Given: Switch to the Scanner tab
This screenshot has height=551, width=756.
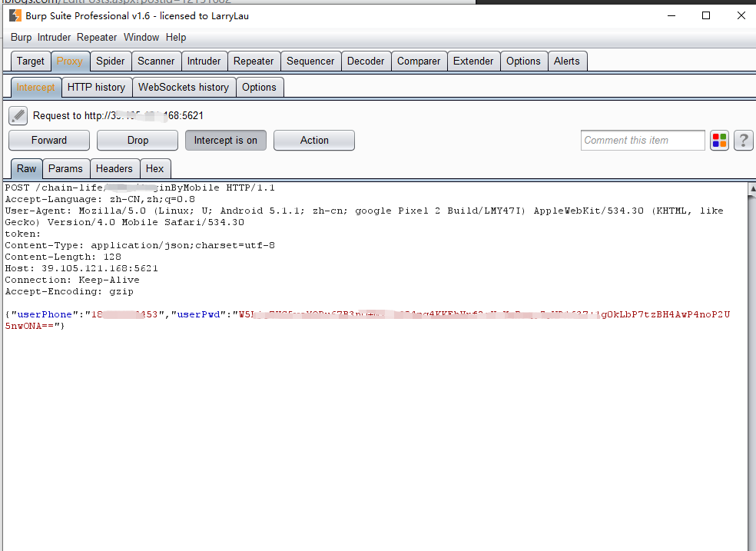Looking at the screenshot, I should 156,61.
